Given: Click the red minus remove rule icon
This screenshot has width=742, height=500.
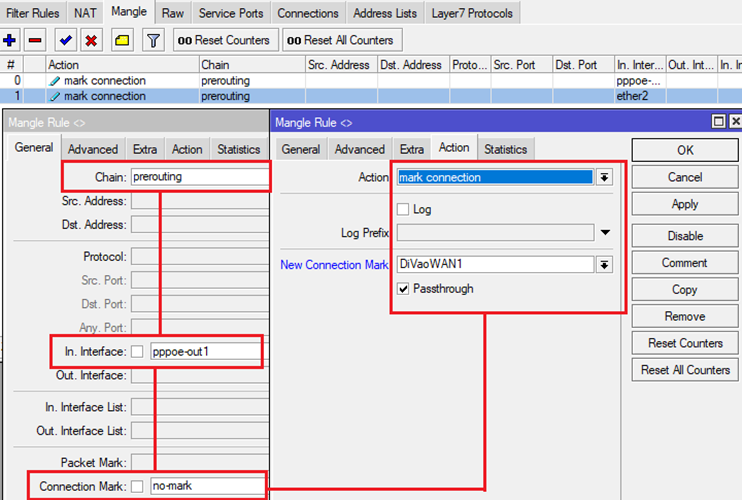Looking at the screenshot, I should [x=36, y=40].
